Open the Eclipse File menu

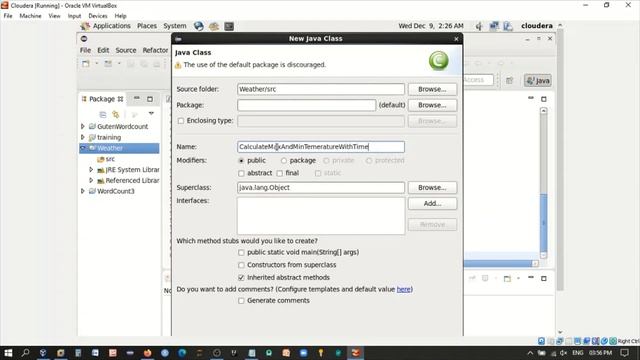pos(85,50)
